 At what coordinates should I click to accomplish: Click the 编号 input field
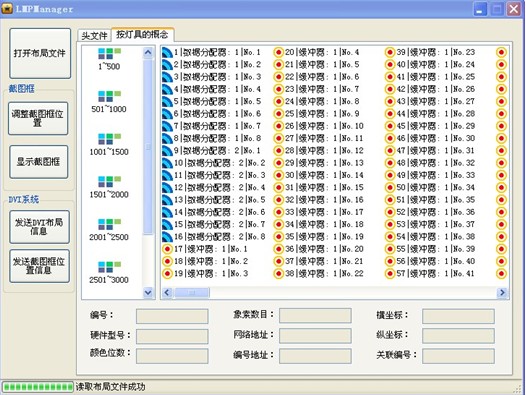(x=172, y=316)
